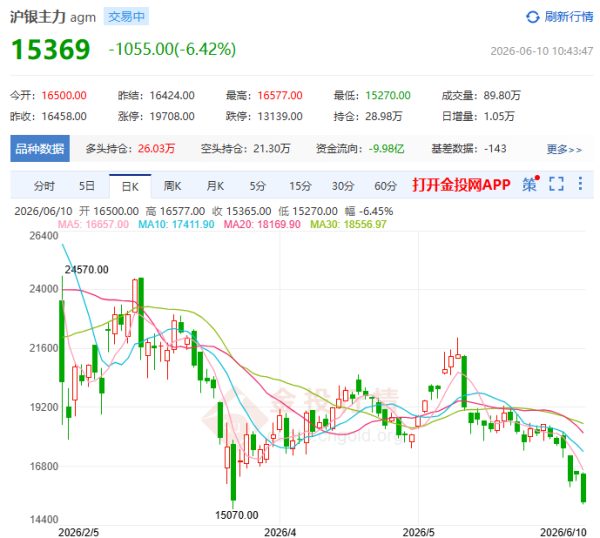Click 持仓 value 28.98万
Image resolution: width=600 pixels, height=538 pixels.
pyautogui.click(x=384, y=116)
